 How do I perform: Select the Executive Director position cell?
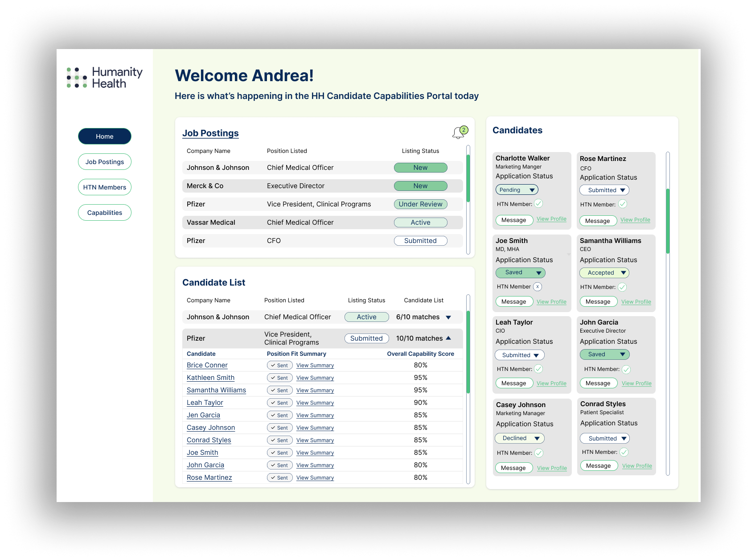coord(295,186)
